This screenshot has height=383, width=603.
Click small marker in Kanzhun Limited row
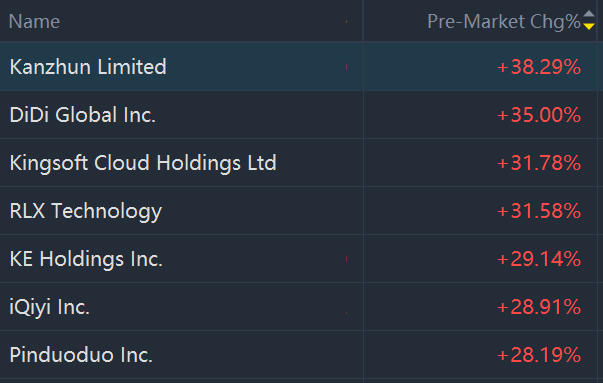(346, 67)
